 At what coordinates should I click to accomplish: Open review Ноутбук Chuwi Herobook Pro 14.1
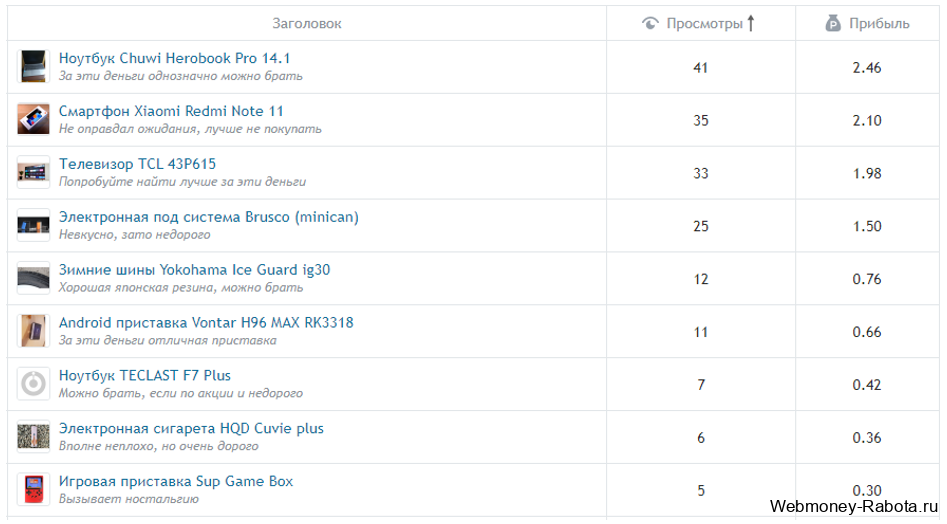pyautogui.click(x=175, y=59)
